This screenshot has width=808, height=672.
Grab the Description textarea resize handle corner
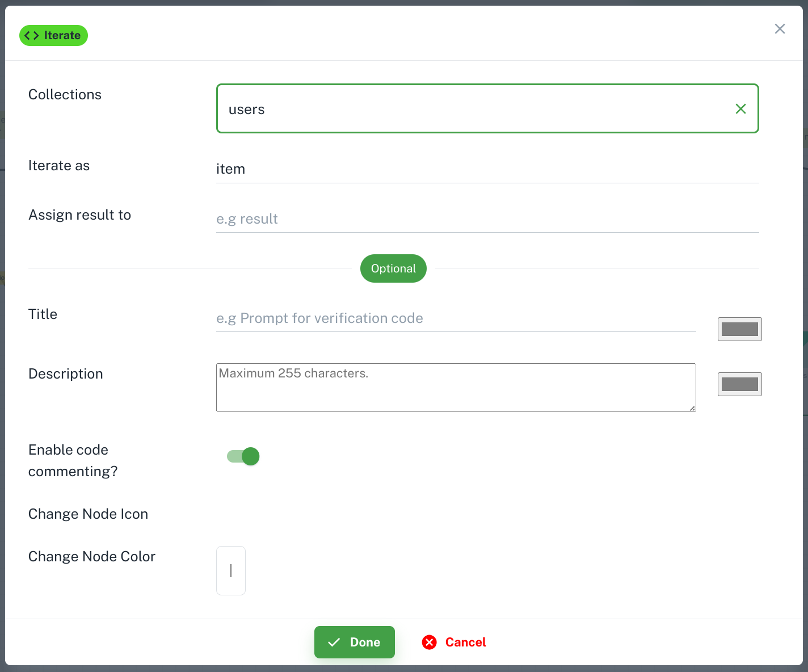692,408
